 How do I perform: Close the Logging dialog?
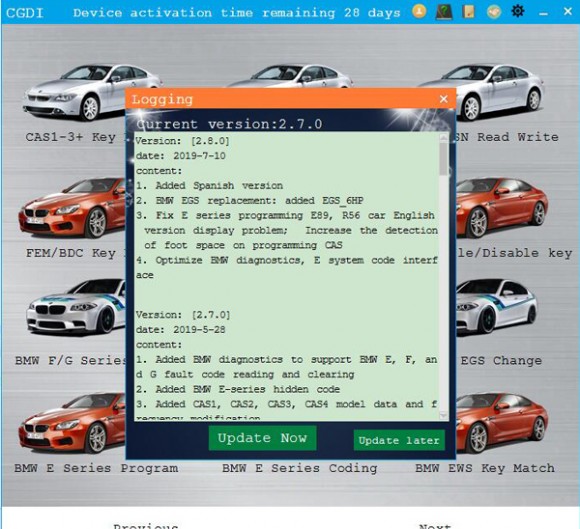[x=444, y=99]
